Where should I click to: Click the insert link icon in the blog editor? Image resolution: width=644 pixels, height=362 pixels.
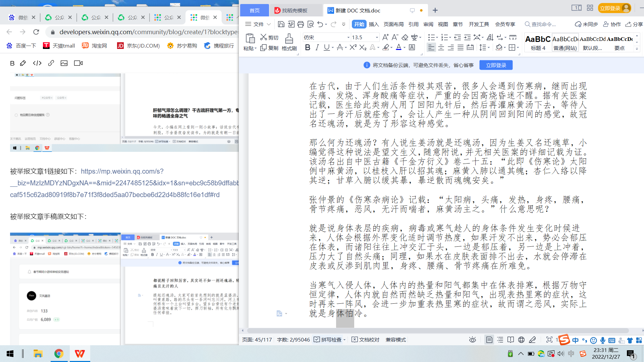point(51,63)
